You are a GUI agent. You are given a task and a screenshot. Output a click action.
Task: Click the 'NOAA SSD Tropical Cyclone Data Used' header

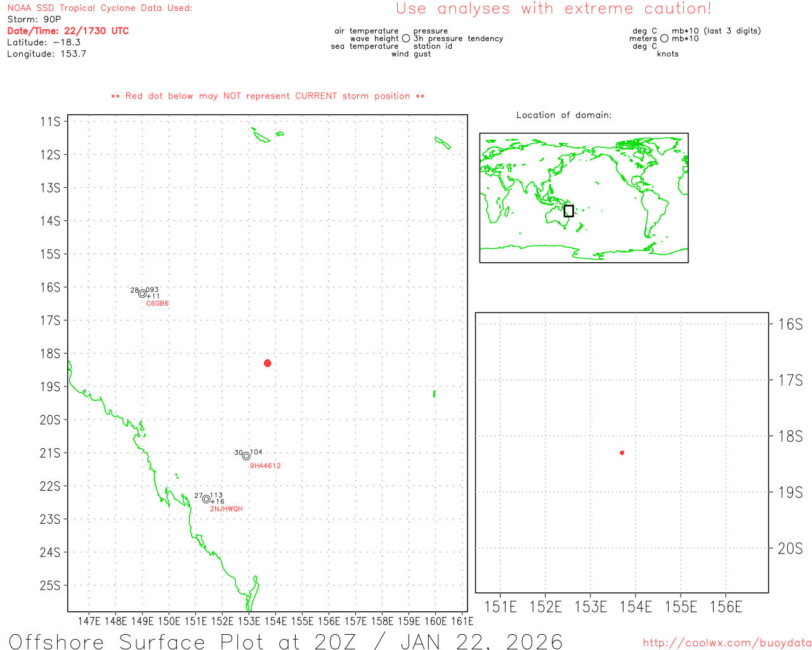click(x=100, y=8)
